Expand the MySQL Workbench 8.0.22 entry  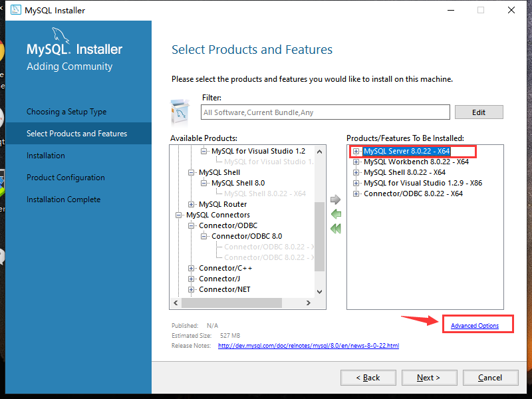(354, 162)
